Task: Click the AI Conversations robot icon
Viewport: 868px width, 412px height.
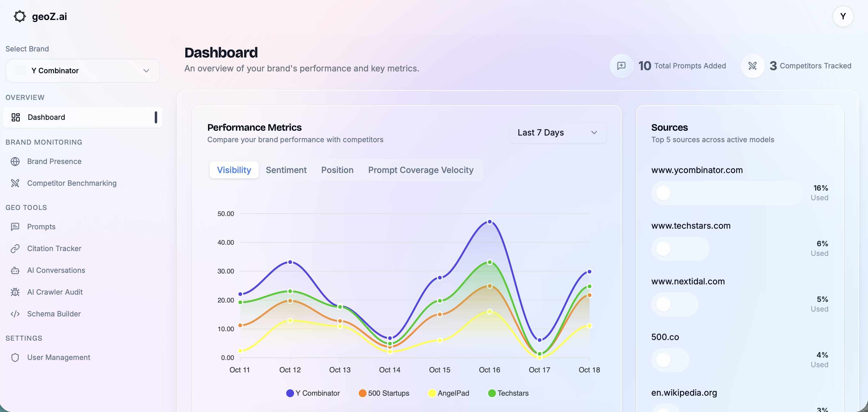Action: click(15, 270)
